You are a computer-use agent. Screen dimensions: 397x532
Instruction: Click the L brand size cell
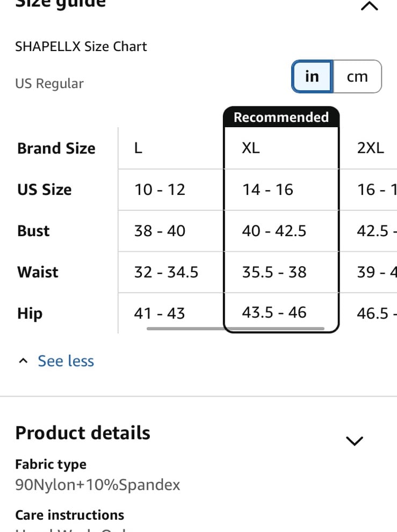[171, 148]
